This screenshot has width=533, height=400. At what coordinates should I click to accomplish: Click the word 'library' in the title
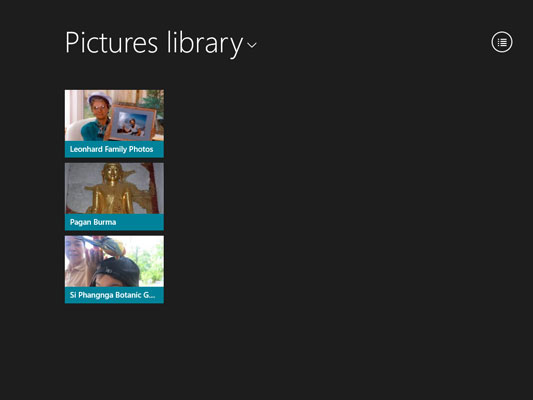tap(205, 43)
